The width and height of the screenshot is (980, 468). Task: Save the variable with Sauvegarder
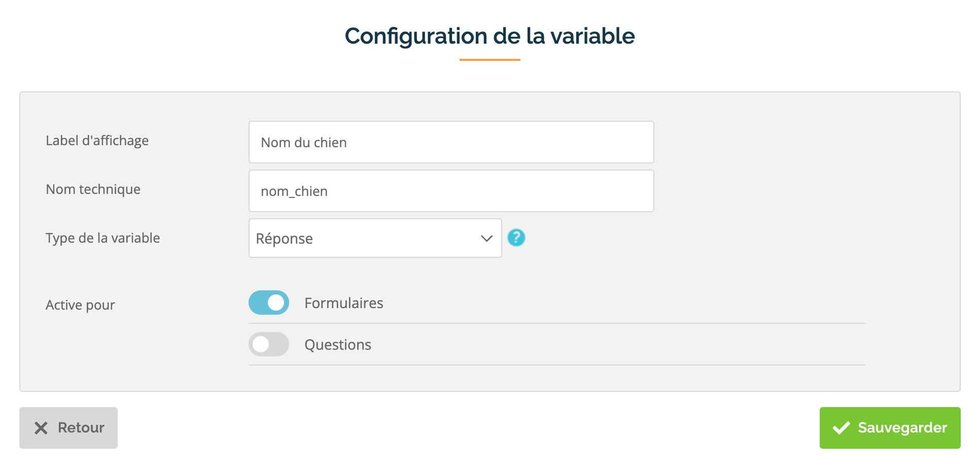pyautogui.click(x=890, y=428)
